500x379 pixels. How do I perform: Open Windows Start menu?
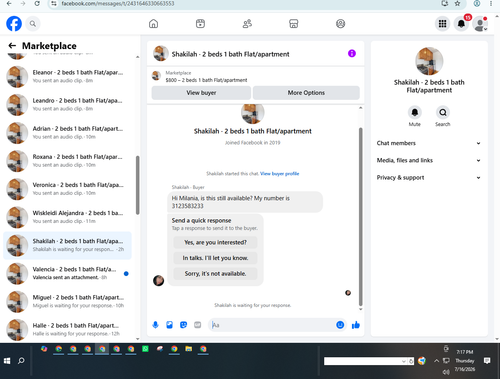pyautogui.click(x=7, y=361)
